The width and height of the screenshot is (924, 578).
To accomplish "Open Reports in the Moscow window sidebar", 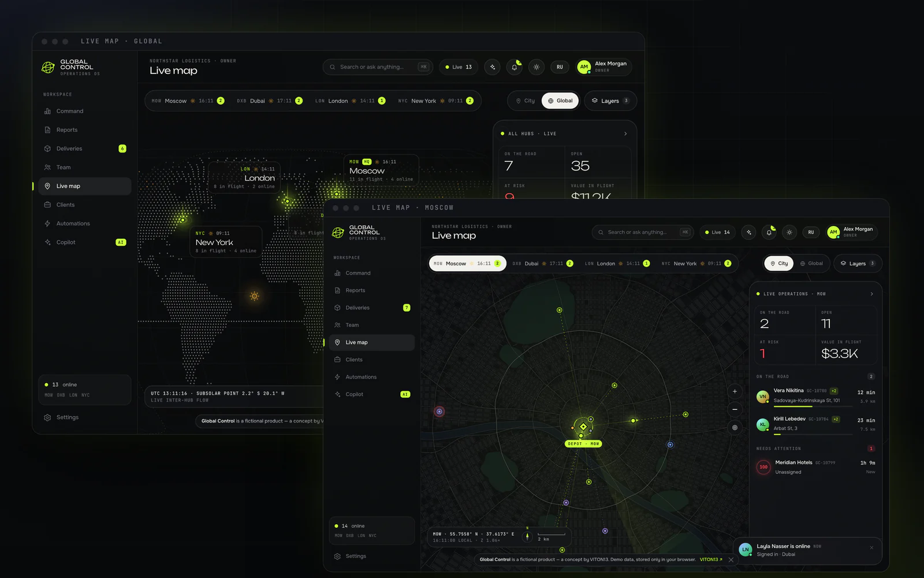I will coord(371,290).
